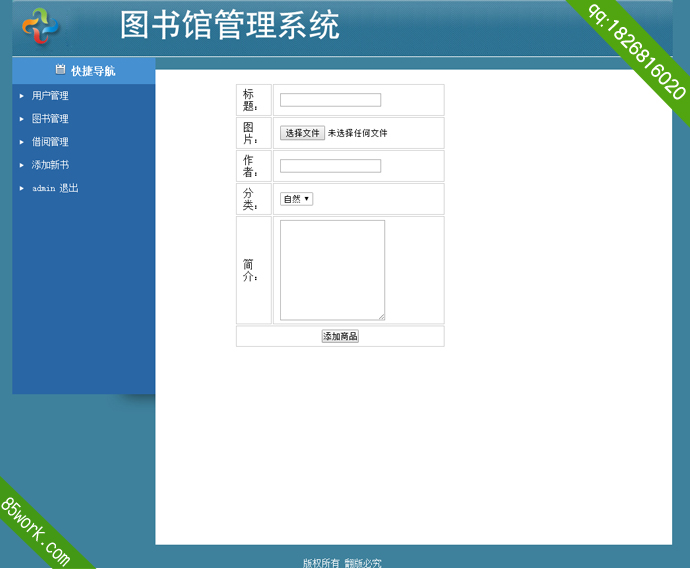Click the 未选择任何文件 status text

coord(357,133)
